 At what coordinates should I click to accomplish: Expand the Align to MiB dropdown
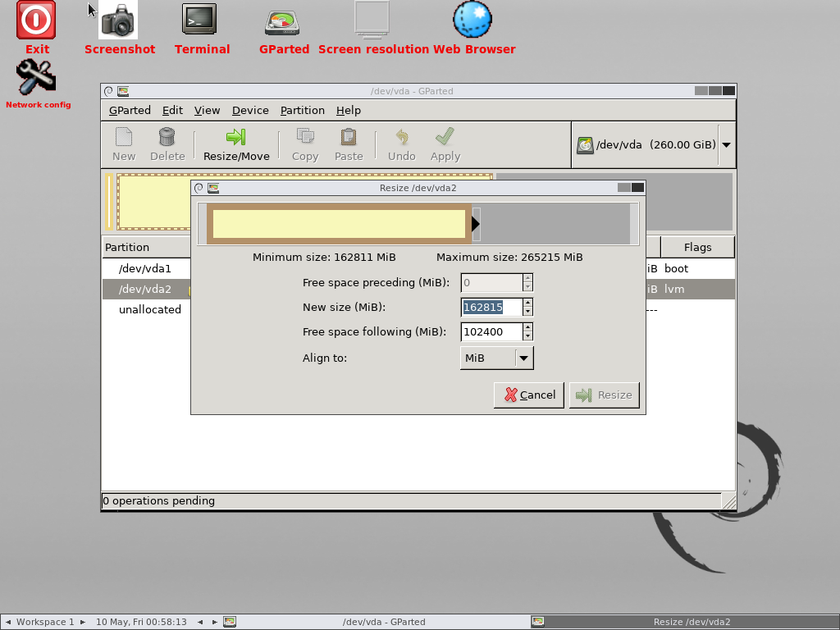523,358
